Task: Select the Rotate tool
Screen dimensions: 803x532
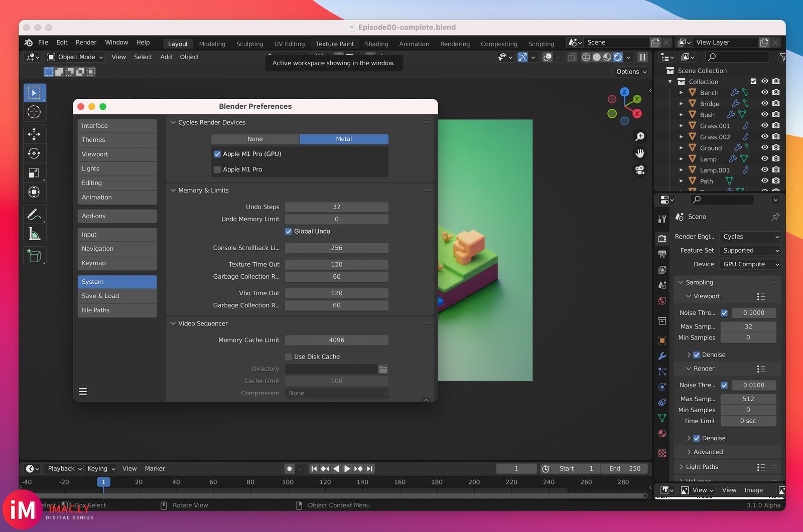Action: point(34,153)
